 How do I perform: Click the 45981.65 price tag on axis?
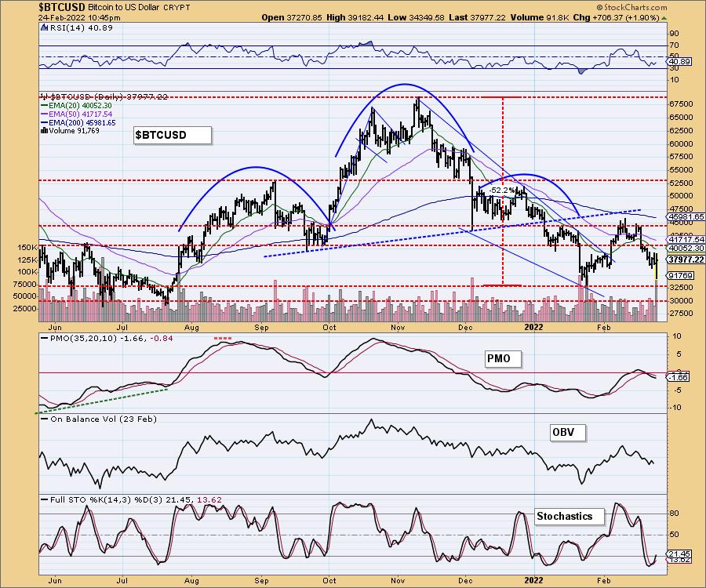point(686,216)
